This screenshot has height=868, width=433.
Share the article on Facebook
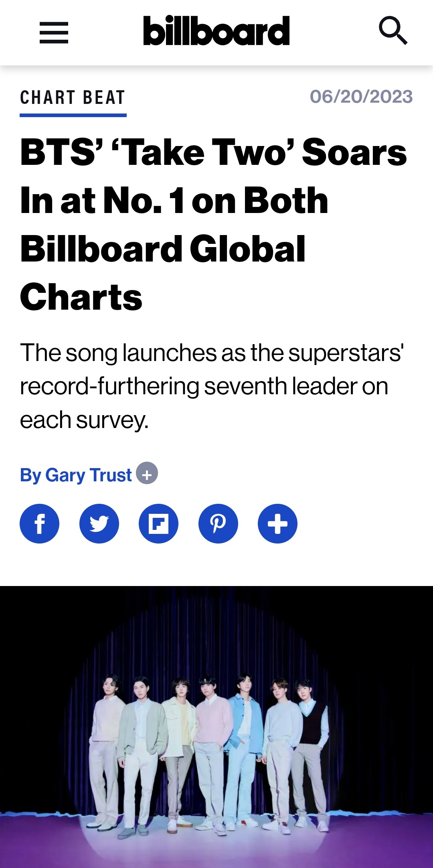39,523
